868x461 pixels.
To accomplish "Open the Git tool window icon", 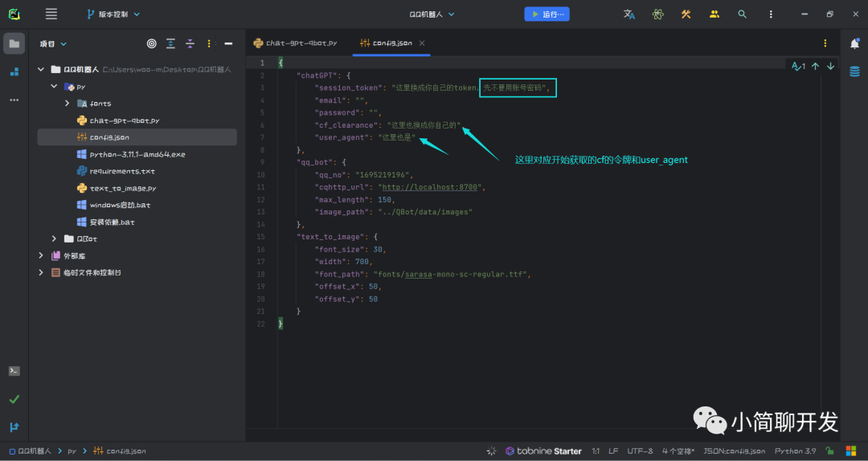I will pos(14,427).
